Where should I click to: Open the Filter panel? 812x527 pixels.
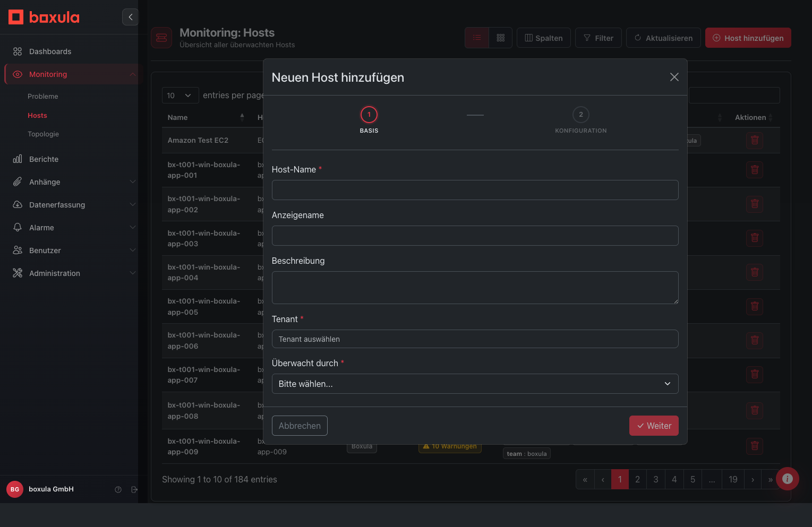coord(599,38)
